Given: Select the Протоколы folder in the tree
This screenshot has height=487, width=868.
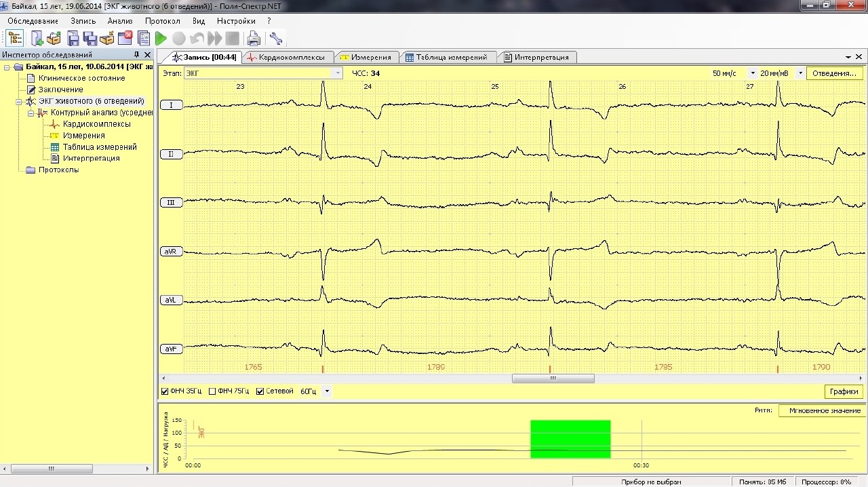Looking at the screenshot, I should pyautogui.click(x=58, y=170).
